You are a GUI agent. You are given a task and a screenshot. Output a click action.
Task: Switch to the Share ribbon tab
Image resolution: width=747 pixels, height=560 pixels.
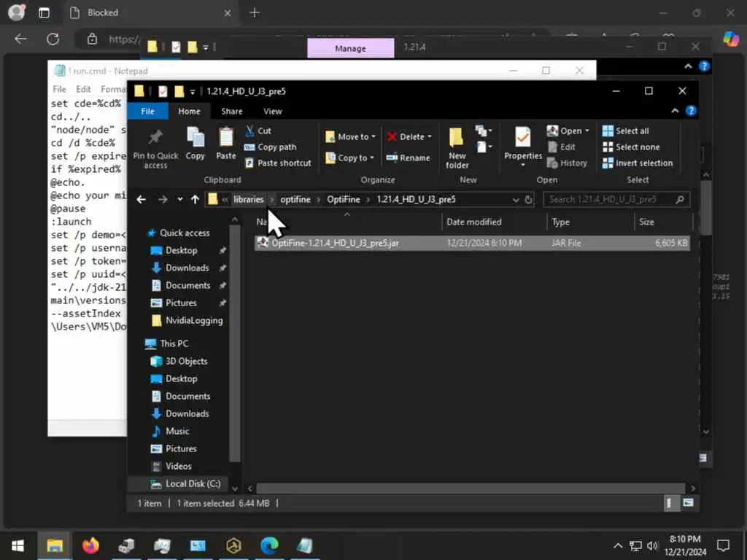pos(231,111)
